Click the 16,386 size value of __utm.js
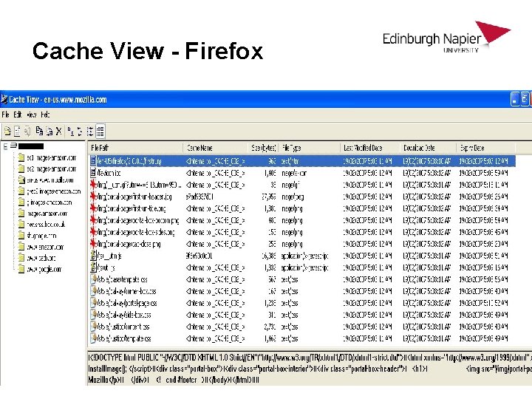Viewport: 532px width, 399px height. (x=269, y=256)
